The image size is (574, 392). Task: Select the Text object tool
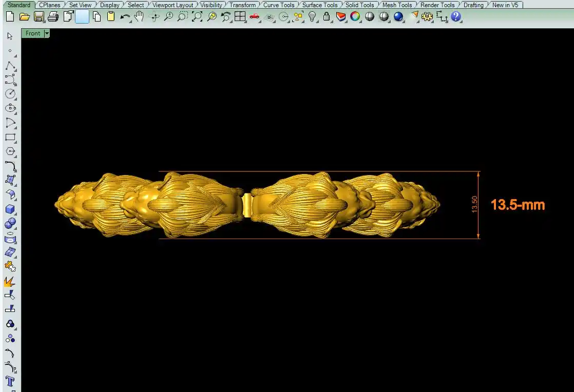click(10, 381)
